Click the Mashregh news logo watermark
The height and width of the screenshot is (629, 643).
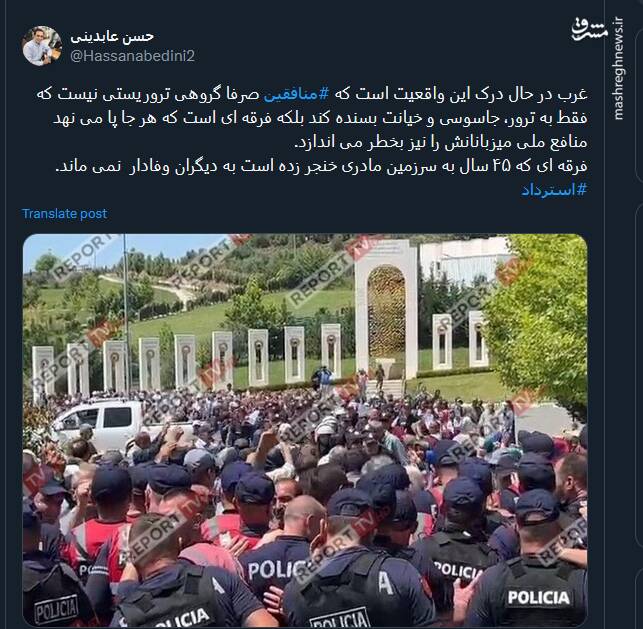589,30
